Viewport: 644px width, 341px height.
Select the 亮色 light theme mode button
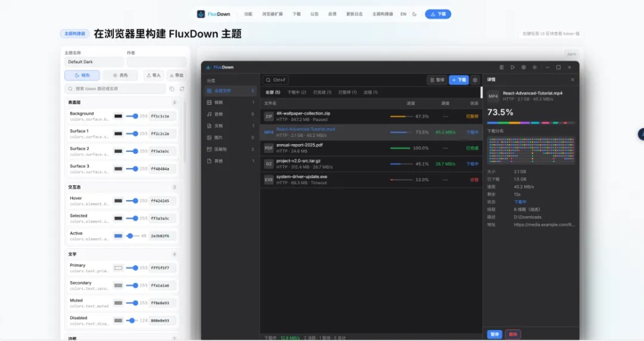pyautogui.click(x=120, y=75)
